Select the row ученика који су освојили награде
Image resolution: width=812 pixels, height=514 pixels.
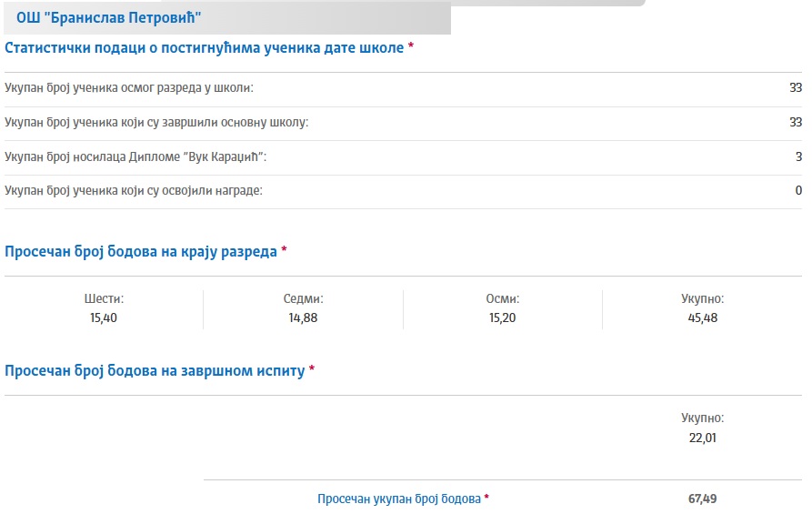403,191
